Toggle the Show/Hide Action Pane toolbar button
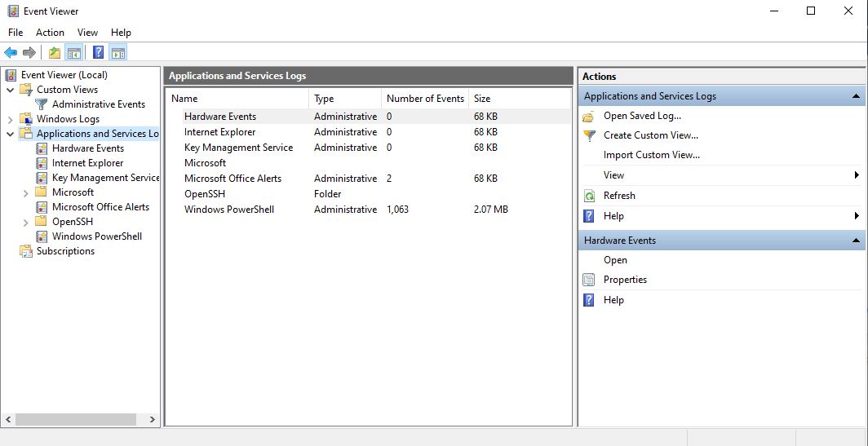 118,53
